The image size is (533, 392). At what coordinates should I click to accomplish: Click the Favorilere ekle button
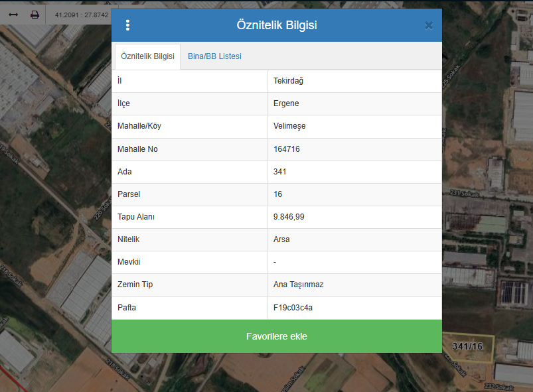pos(276,336)
